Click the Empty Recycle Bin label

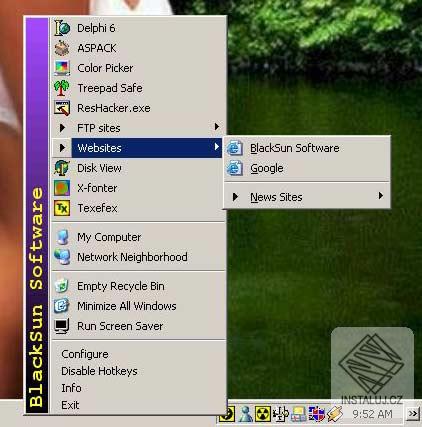click(121, 286)
